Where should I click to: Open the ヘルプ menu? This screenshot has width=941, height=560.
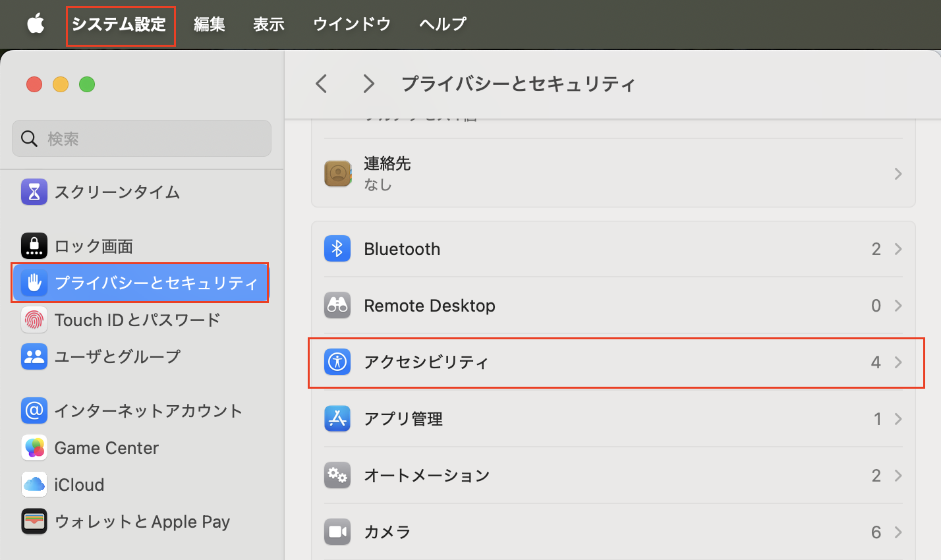point(443,24)
